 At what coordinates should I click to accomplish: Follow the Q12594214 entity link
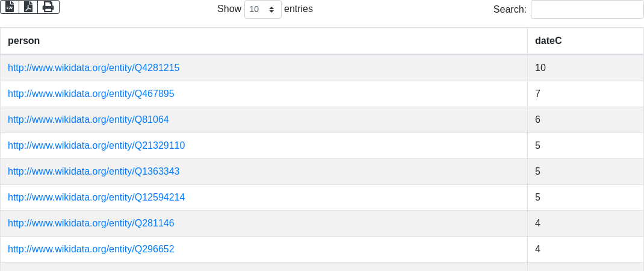[96, 198]
